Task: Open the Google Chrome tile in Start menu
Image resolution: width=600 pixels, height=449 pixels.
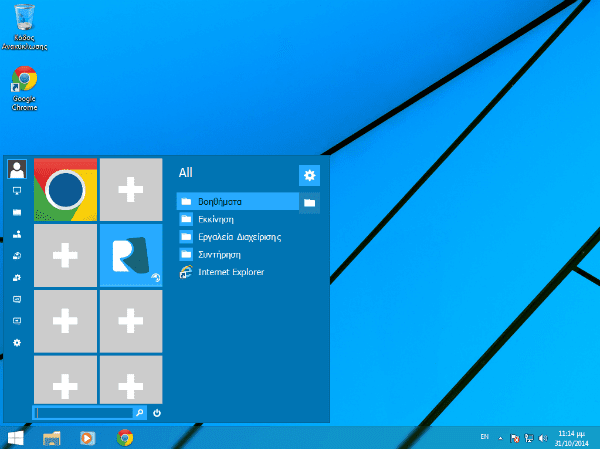Action: (66, 189)
